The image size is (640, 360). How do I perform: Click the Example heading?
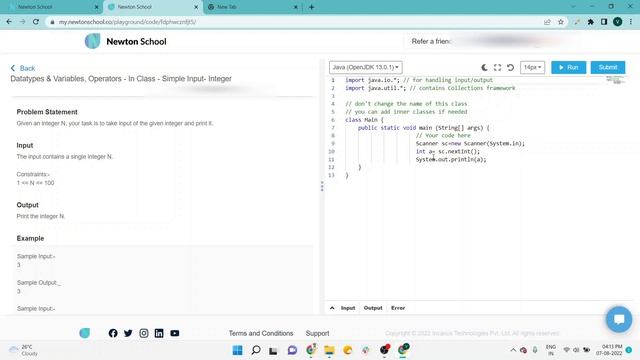[x=30, y=238]
